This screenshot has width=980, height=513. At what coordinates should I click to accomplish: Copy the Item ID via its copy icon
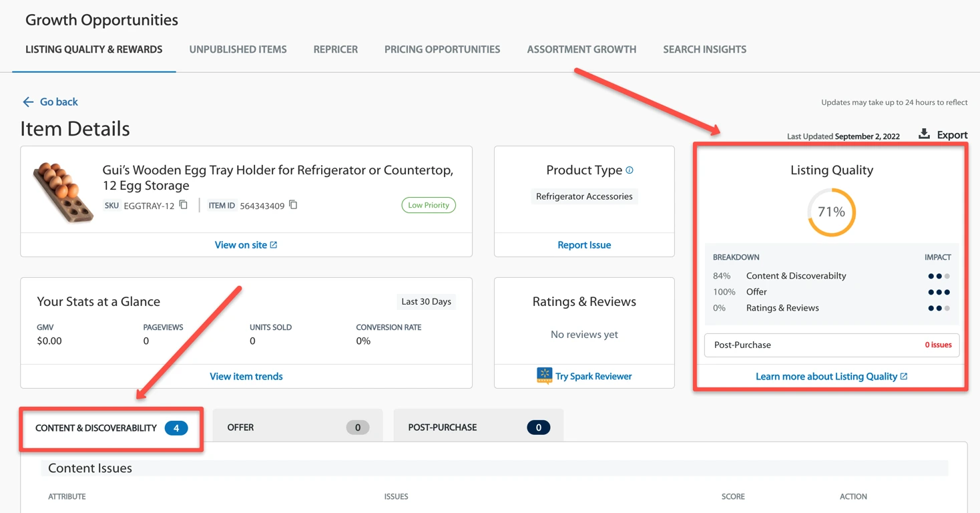coord(293,205)
